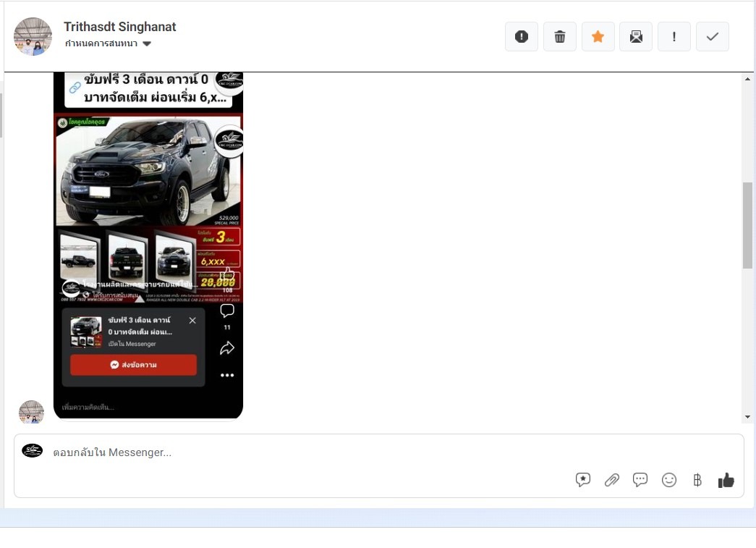Open saved replies star-bubble icon
756x548 pixels.
(x=583, y=480)
